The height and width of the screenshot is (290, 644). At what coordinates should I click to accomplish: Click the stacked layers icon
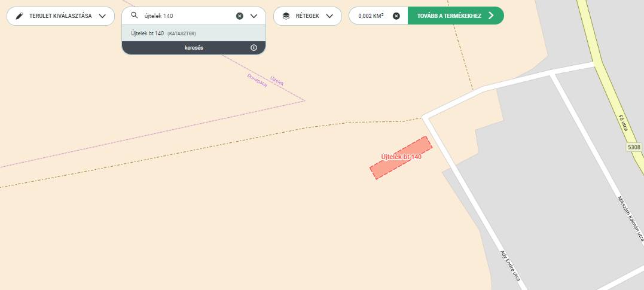[x=286, y=16]
